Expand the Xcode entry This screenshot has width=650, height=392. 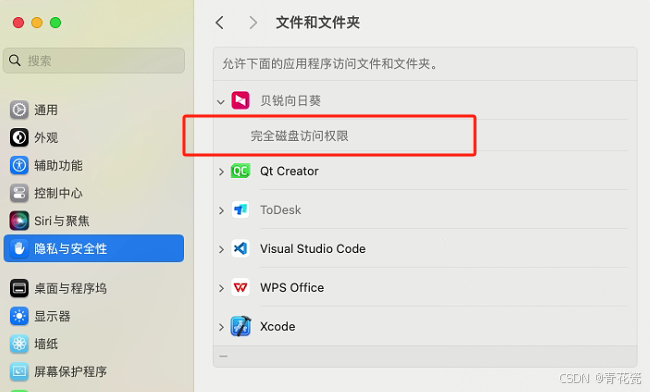coord(221,327)
